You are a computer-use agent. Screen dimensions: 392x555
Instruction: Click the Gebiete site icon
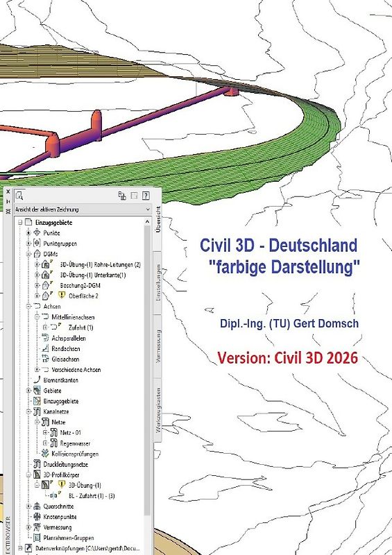click(37, 391)
